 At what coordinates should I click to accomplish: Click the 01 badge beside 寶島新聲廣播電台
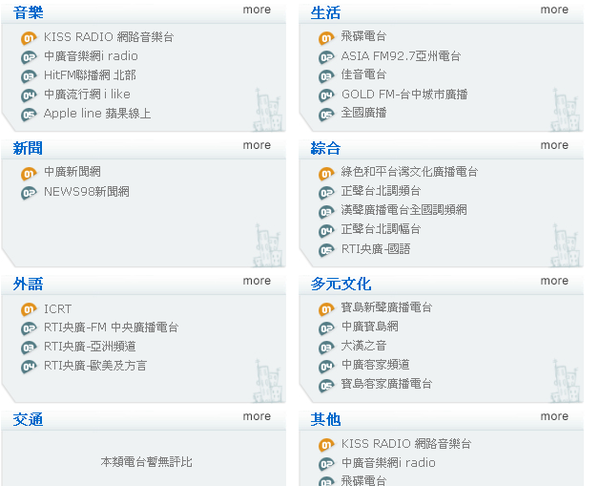(326, 309)
